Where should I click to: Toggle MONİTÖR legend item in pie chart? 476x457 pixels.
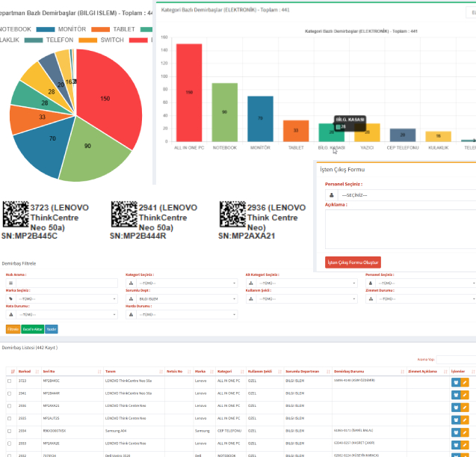coord(61,29)
